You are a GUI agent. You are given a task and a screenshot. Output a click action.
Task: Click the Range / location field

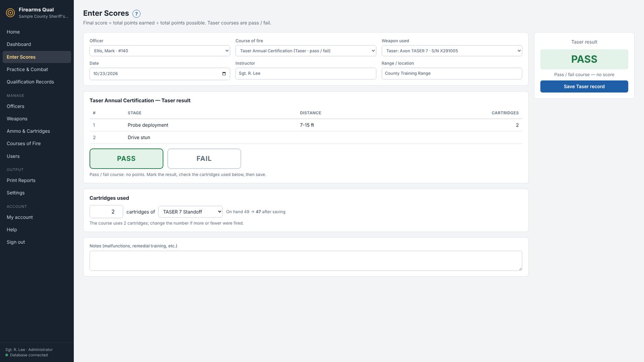pyautogui.click(x=452, y=74)
